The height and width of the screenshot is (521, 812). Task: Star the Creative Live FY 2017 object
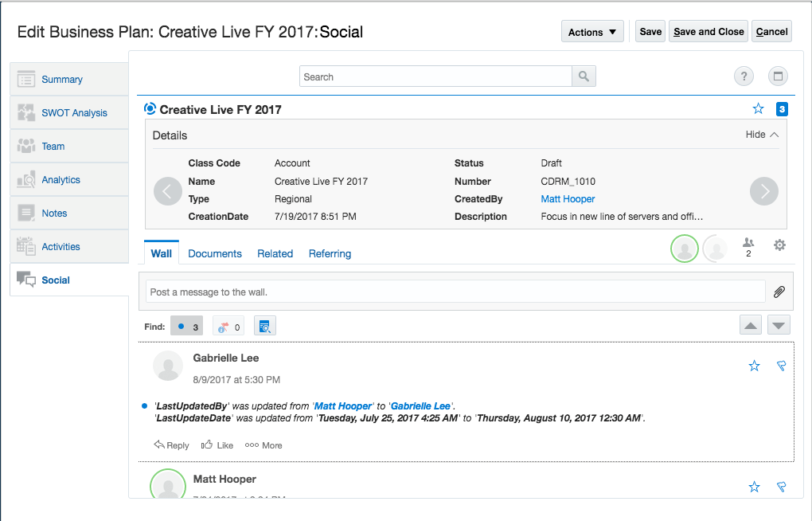[x=758, y=109]
